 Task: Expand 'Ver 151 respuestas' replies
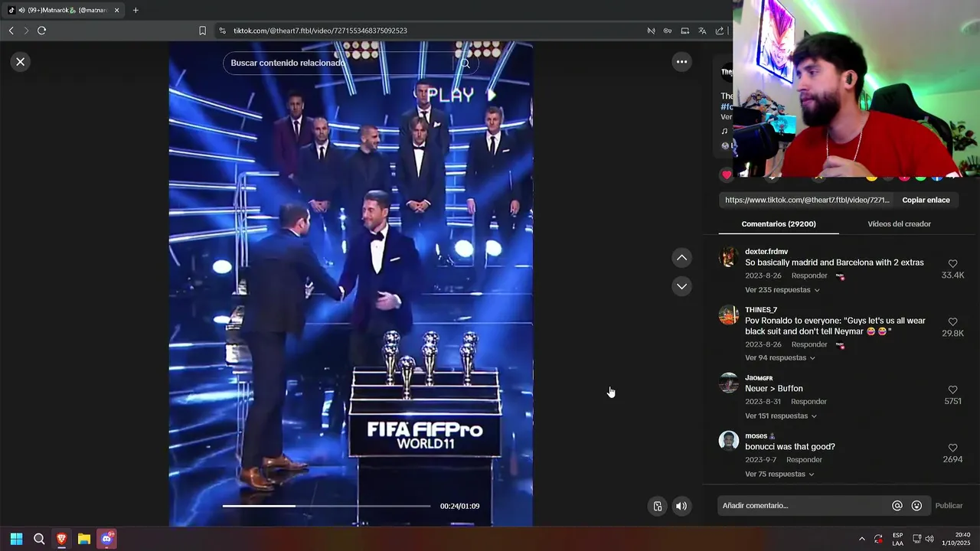pos(781,416)
